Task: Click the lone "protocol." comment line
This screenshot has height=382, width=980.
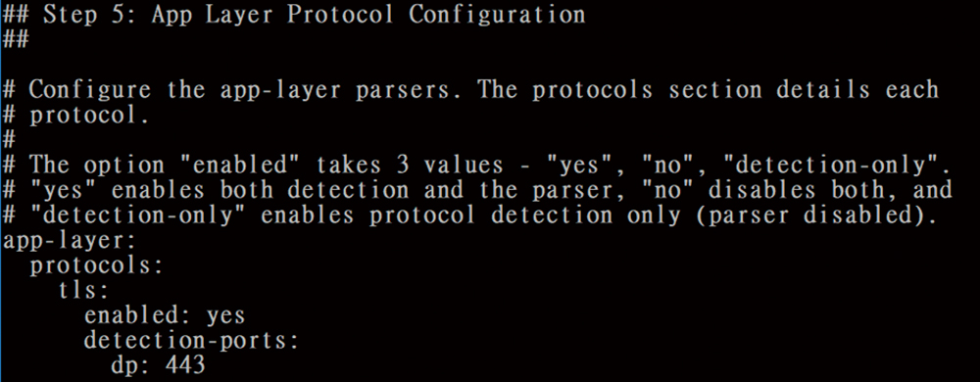Action: (x=89, y=115)
